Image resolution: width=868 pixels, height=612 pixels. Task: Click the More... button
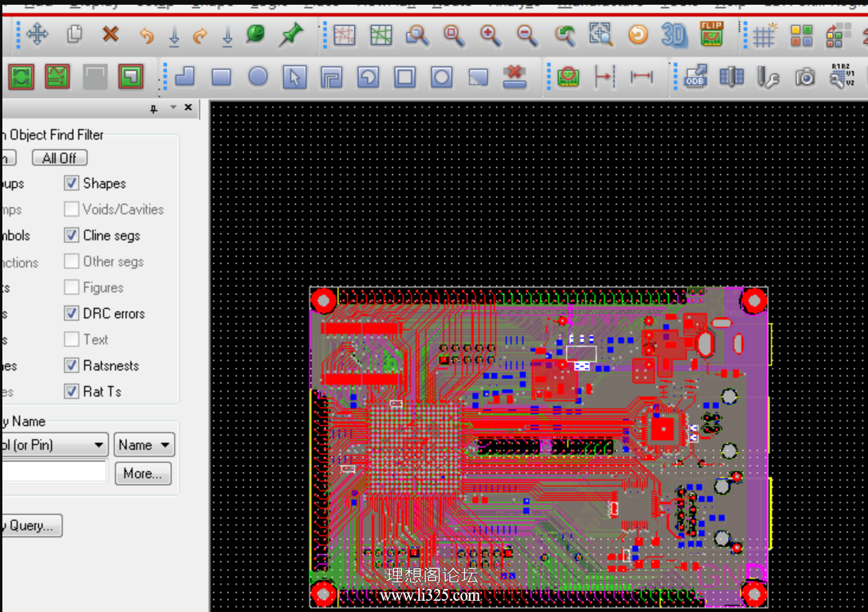tap(143, 474)
